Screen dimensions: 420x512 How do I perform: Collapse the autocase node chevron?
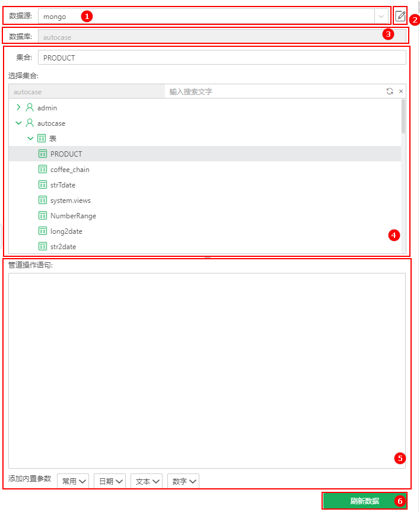(x=18, y=123)
